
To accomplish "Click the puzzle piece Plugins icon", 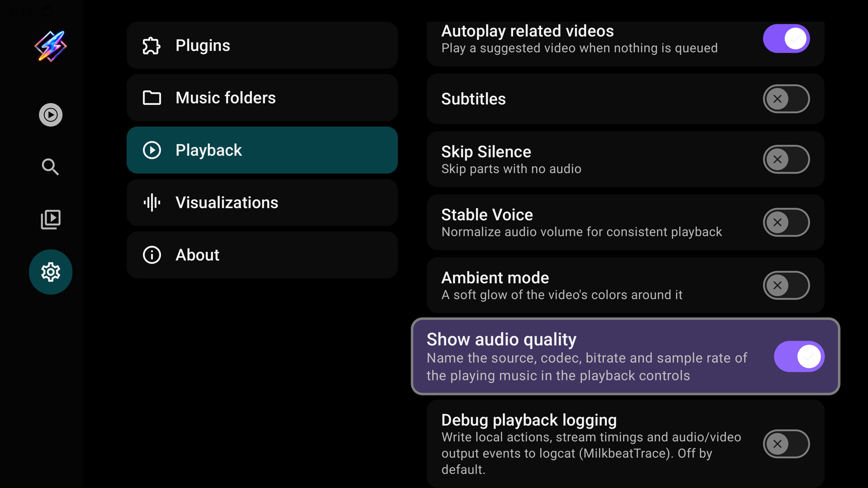I will (152, 46).
